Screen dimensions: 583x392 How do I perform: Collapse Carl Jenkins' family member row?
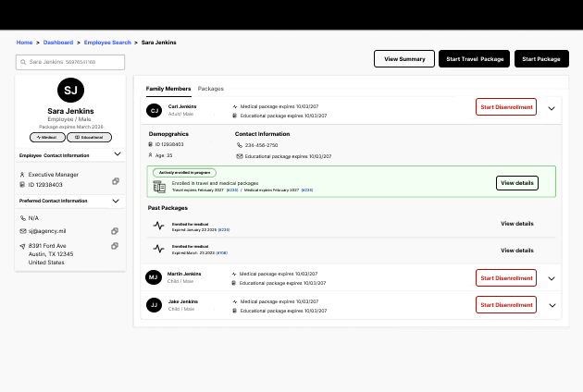click(552, 108)
